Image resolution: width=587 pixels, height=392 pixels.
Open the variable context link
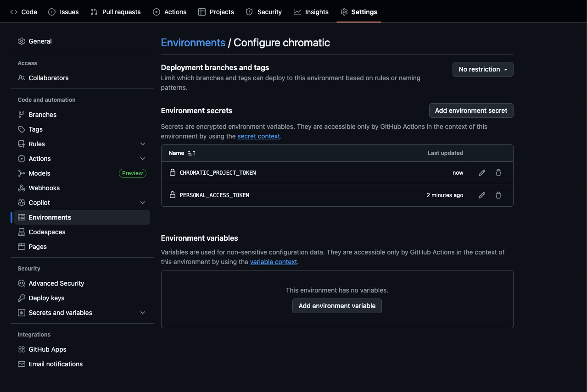click(x=274, y=262)
